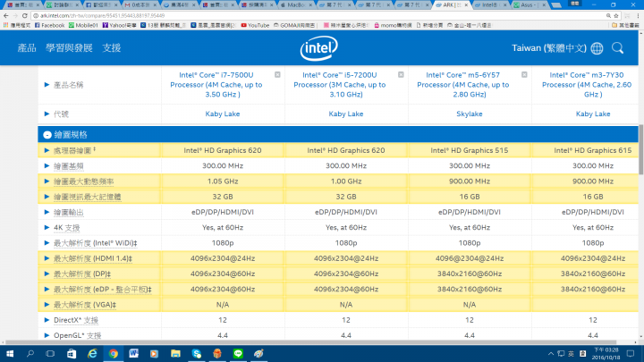Expand the 繪圖視訊最大記憶體 row arrow
Screen dimensions: 644x362
point(47,197)
